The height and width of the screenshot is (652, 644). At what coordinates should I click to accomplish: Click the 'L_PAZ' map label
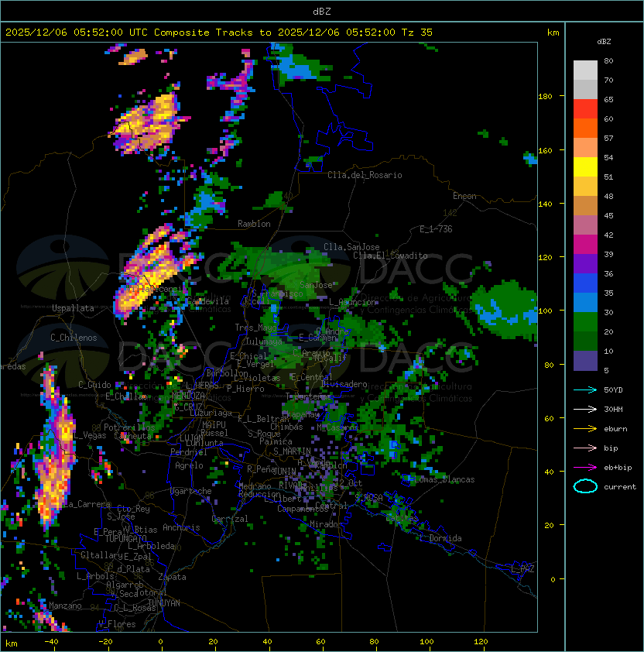point(522,569)
